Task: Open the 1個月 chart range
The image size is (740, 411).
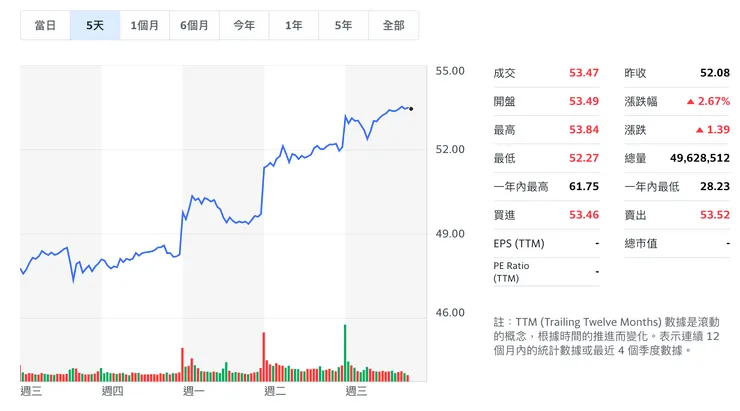Action: pos(145,25)
